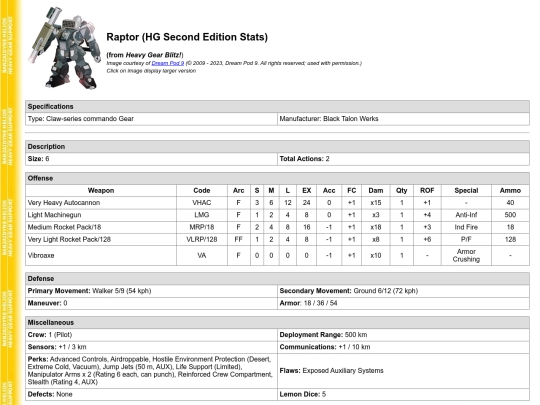The width and height of the screenshot is (540, 405).
Task: Click the Dam column header
Action: (x=376, y=190)
